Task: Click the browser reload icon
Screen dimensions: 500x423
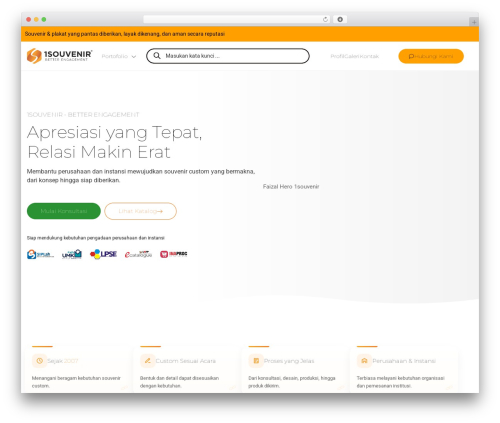Action: click(325, 19)
